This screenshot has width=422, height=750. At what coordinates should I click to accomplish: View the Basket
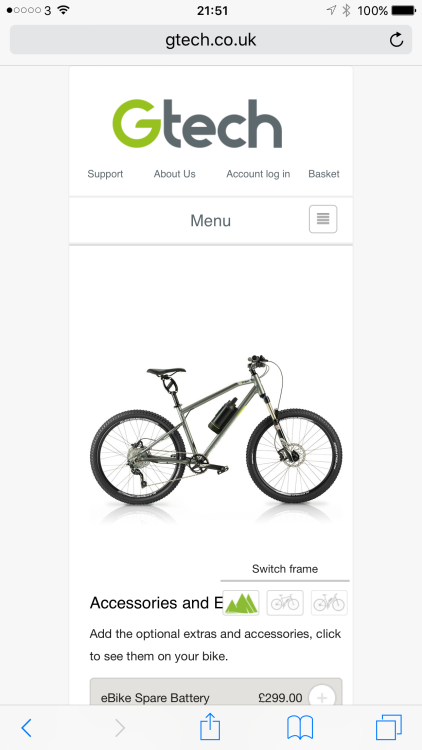324,174
